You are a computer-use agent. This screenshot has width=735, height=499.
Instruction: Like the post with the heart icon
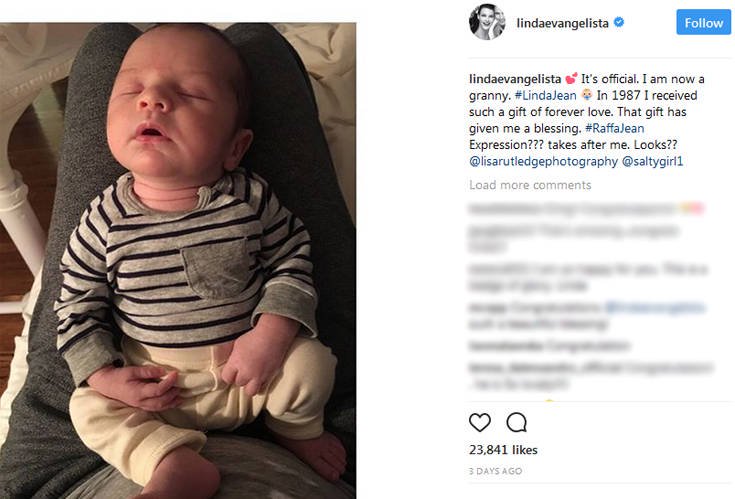480,421
